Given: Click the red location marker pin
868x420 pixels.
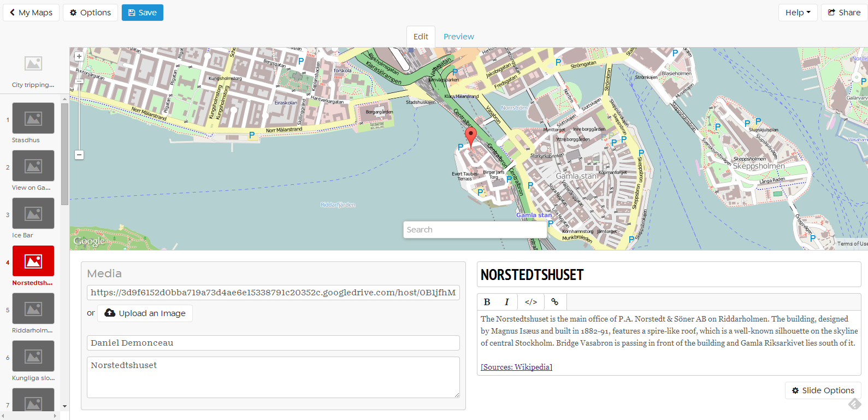Looking at the screenshot, I should click(470, 137).
